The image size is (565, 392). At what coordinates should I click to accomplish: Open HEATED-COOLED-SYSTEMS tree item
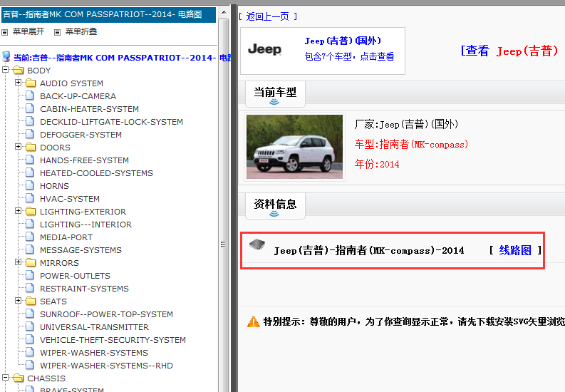[x=96, y=173]
